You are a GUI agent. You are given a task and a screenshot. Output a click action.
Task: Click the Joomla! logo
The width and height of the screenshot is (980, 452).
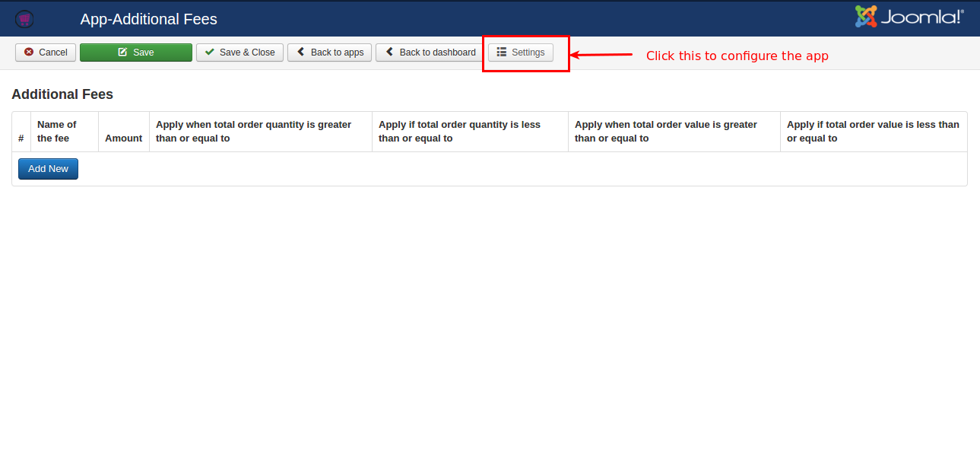(x=909, y=17)
